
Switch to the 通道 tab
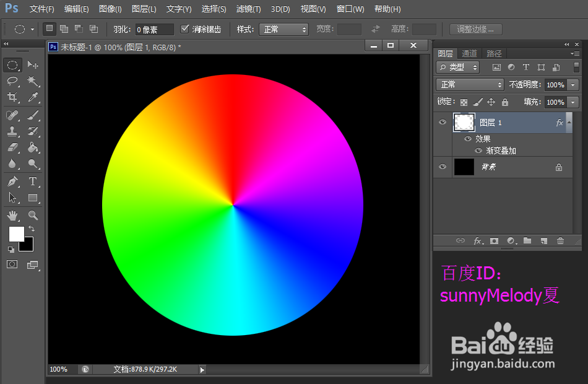pyautogui.click(x=469, y=54)
